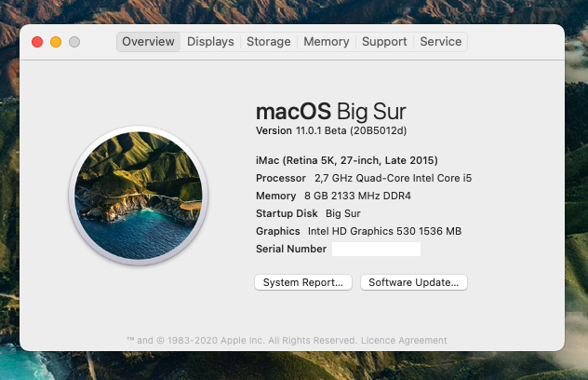588x380 pixels.
Task: Click the Startup Disk Big Sur line
Action: (x=308, y=213)
